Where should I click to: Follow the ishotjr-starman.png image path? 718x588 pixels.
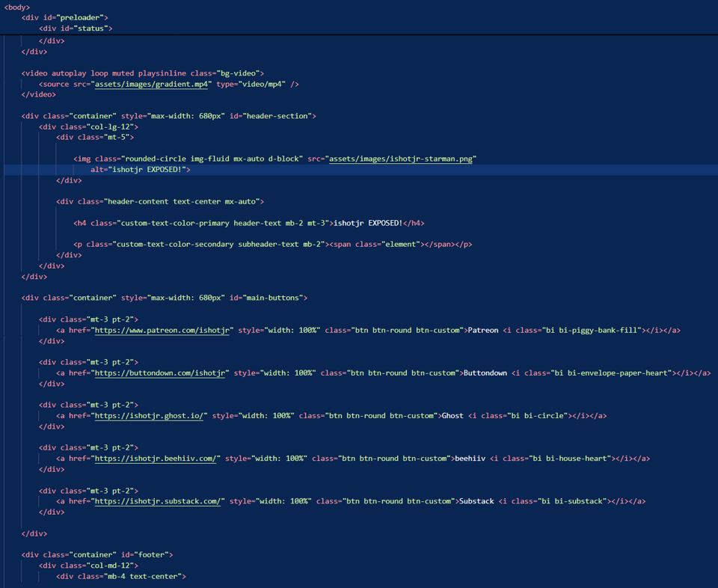click(402, 159)
